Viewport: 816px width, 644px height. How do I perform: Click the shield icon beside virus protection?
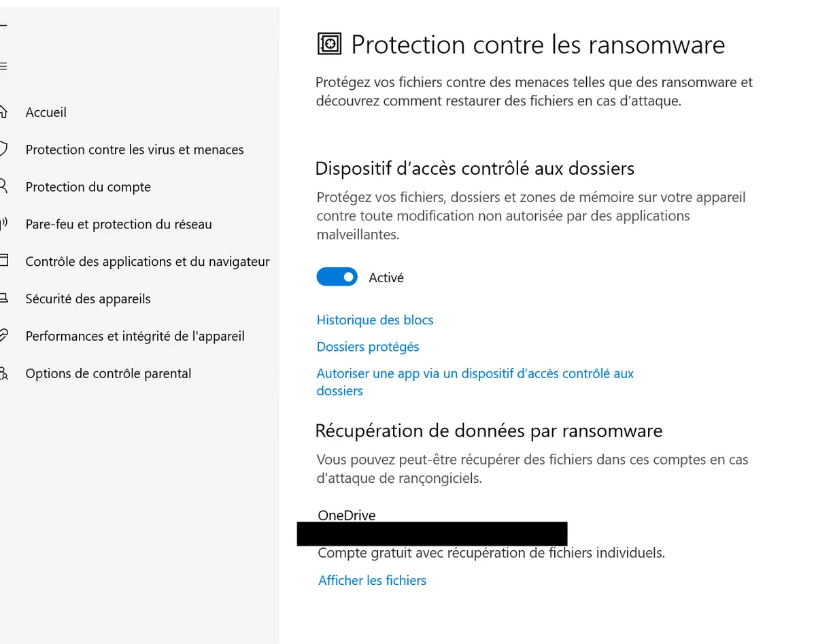pyautogui.click(x=5, y=149)
